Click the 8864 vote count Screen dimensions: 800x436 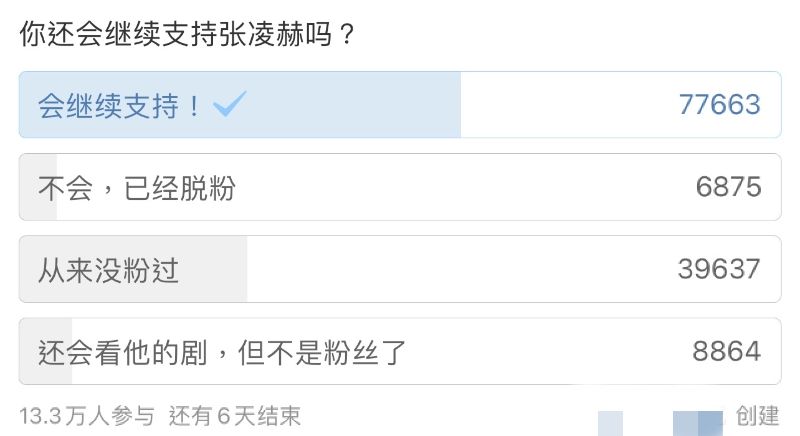pyautogui.click(x=727, y=351)
